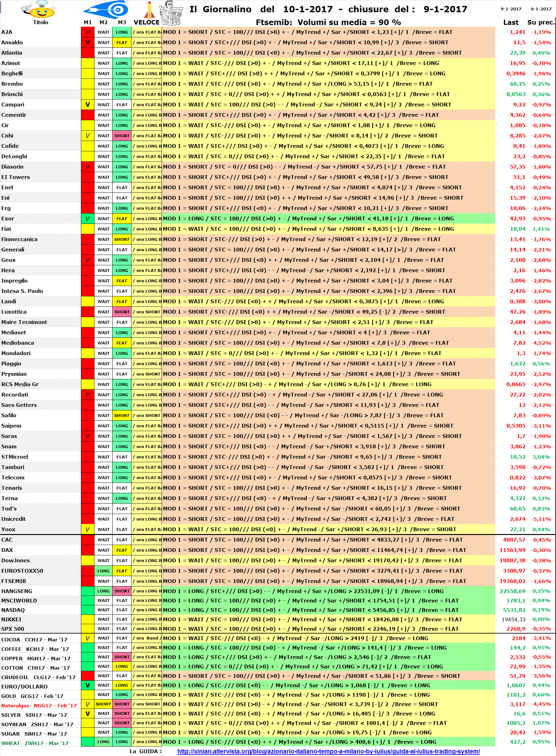The height and width of the screenshot is (756, 556).
Task: Click WHEAT's LONG M2 cell
Action: 103,742
